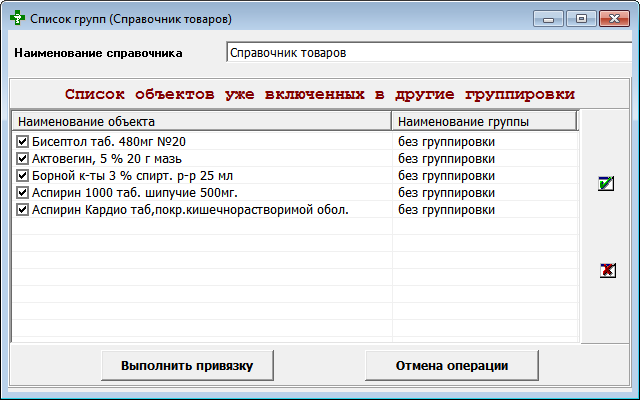Close the Список групп window
641x400 pixels.
click(614, 19)
